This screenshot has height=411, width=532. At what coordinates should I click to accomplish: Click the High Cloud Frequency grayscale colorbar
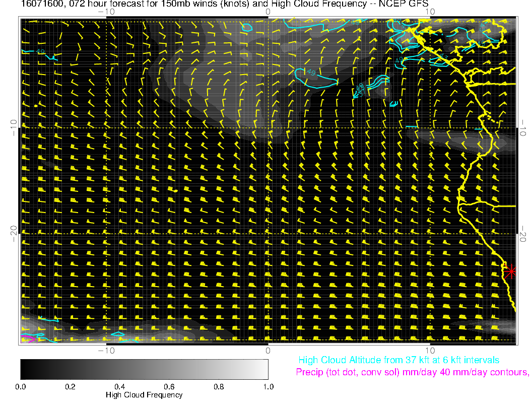(144, 369)
